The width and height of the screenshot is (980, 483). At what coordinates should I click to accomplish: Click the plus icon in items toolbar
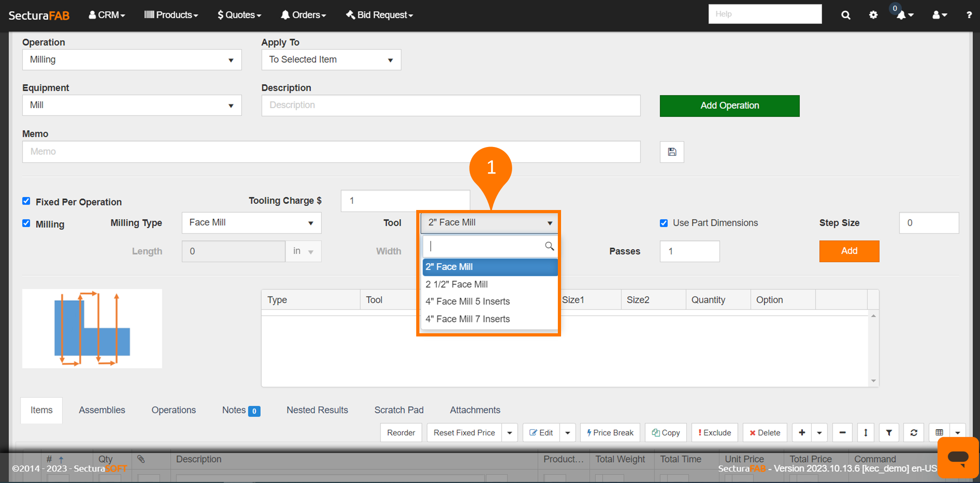coord(802,433)
